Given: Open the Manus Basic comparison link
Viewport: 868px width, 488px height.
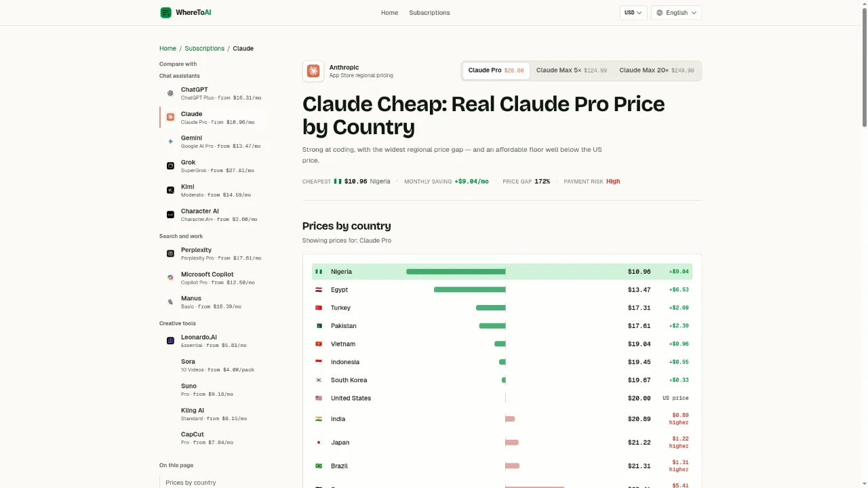Looking at the screenshot, I should coord(214,302).
